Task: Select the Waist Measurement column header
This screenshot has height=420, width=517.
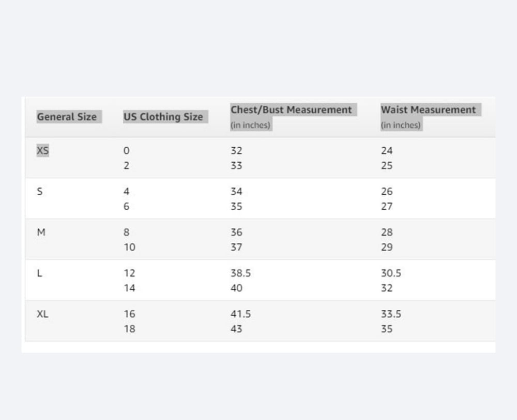Action: click(x=429, y=110)
